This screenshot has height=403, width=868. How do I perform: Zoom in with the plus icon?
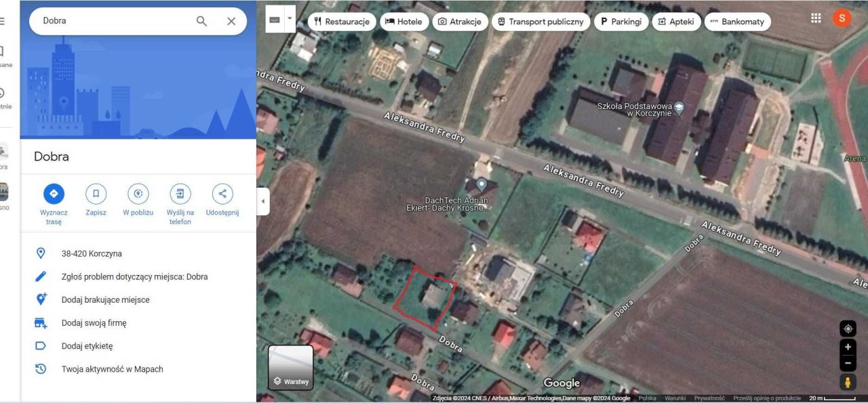pos(847,346)
